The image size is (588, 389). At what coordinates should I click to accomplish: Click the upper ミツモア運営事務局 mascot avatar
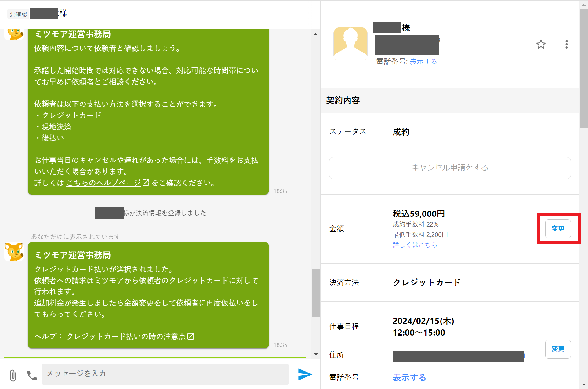point(14,34)
